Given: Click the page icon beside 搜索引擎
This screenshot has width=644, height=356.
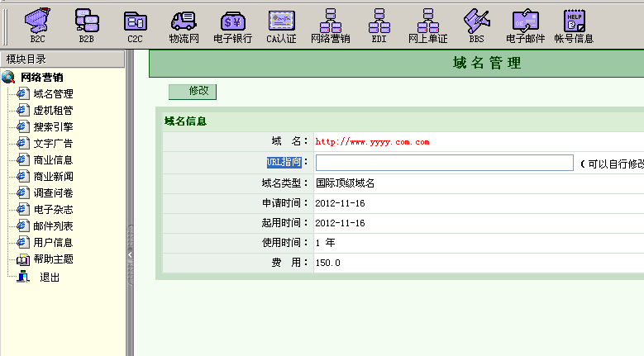Looking at the screenshot, I should 22,126.
